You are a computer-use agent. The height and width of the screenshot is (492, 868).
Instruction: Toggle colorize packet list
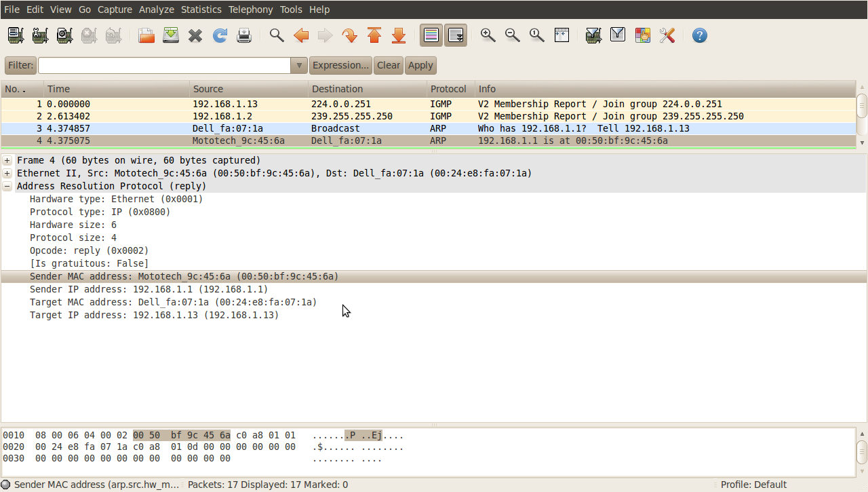point(431,35)
